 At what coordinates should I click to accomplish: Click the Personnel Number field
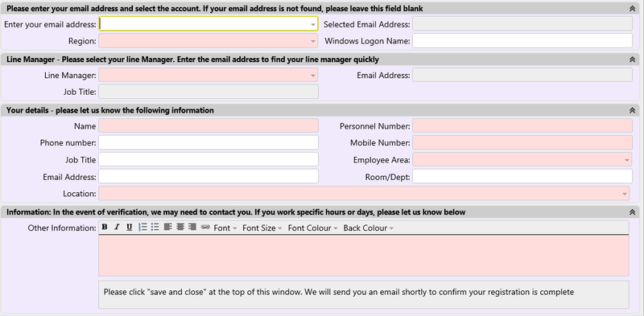522,126
